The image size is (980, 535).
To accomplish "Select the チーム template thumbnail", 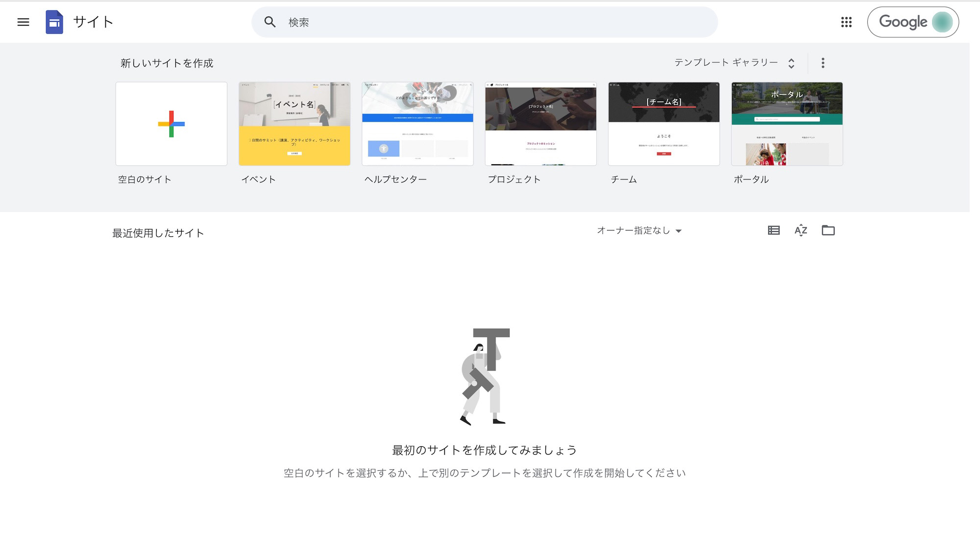I will tap(664, 124).
